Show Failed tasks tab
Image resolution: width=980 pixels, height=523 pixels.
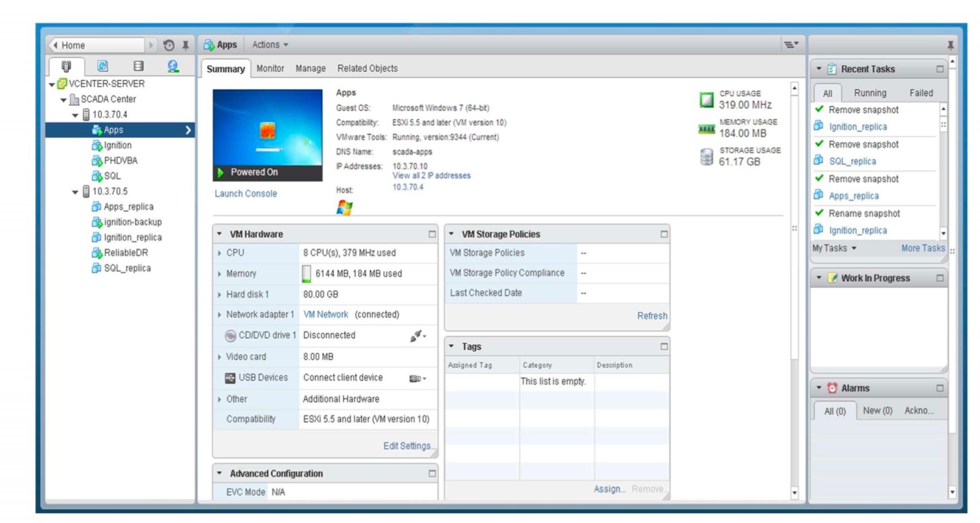click(x=921, y=93)
